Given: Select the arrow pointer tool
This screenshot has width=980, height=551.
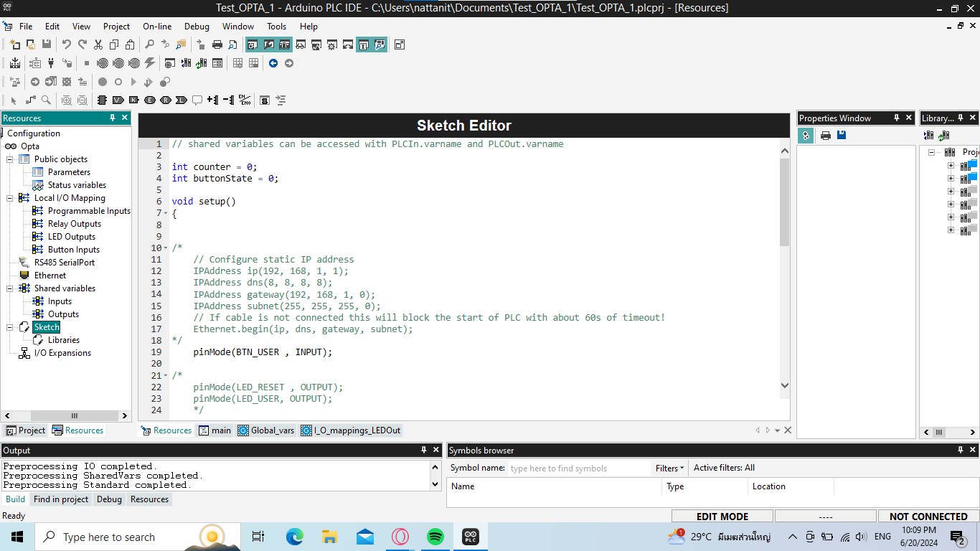Looking at the screenshot, I should 14,100.
